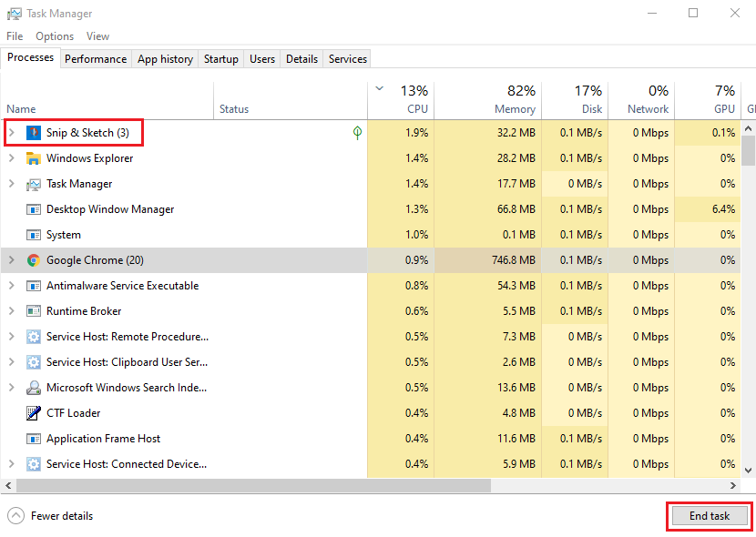
Task: Expand Microsoft Windows Search Indexer group
Action: pyautogui.click(x=12, y=388)
